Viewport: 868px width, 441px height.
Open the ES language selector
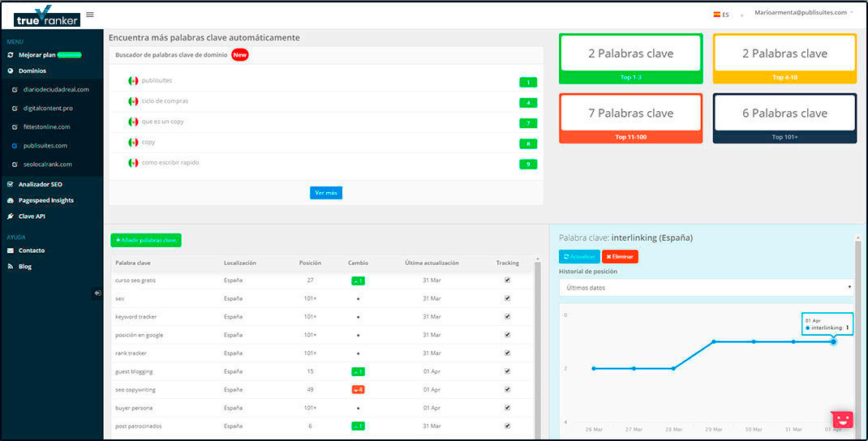coord(720,15)
